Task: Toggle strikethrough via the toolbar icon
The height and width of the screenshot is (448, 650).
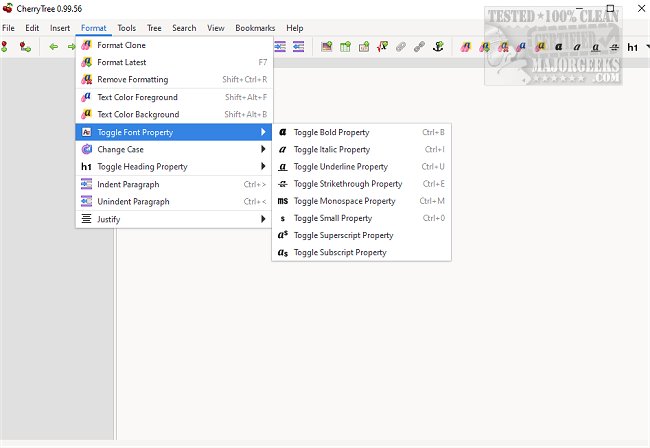Action: [614, 47]
